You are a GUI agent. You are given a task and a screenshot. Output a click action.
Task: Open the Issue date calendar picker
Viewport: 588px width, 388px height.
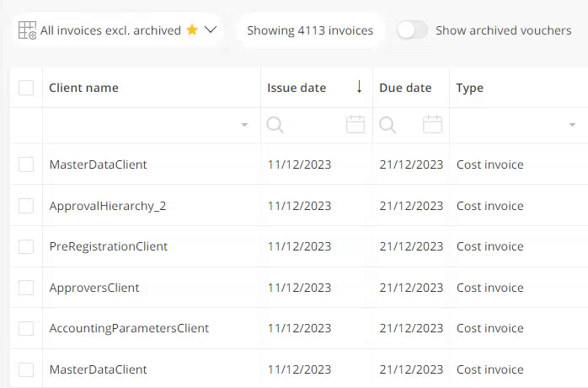coord(355,125)
